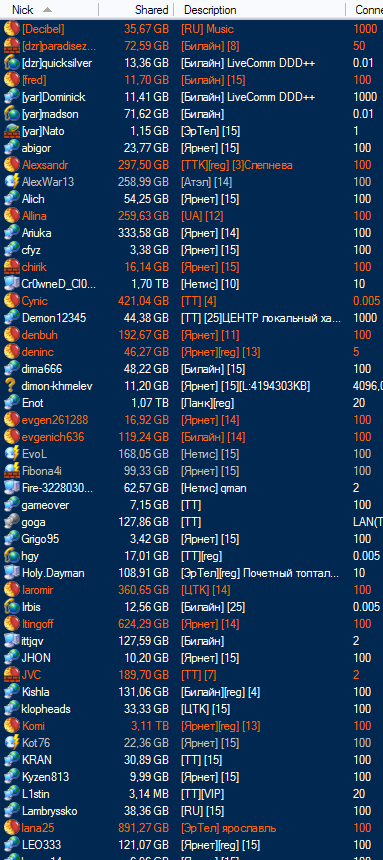Screen dimensions: 383x860
Task: Click the firewall icon beside chirik
Action: point(12,267)
